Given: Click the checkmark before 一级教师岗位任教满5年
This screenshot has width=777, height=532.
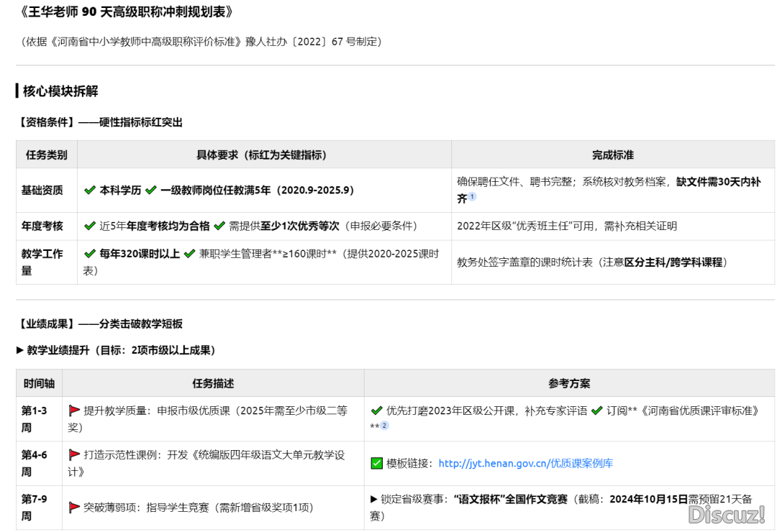Looking at the screenshot, I should (x=151, y=191).
